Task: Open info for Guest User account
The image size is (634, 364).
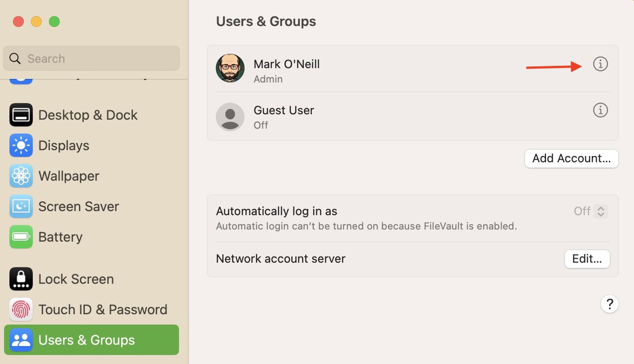Action: pos(600,110)
